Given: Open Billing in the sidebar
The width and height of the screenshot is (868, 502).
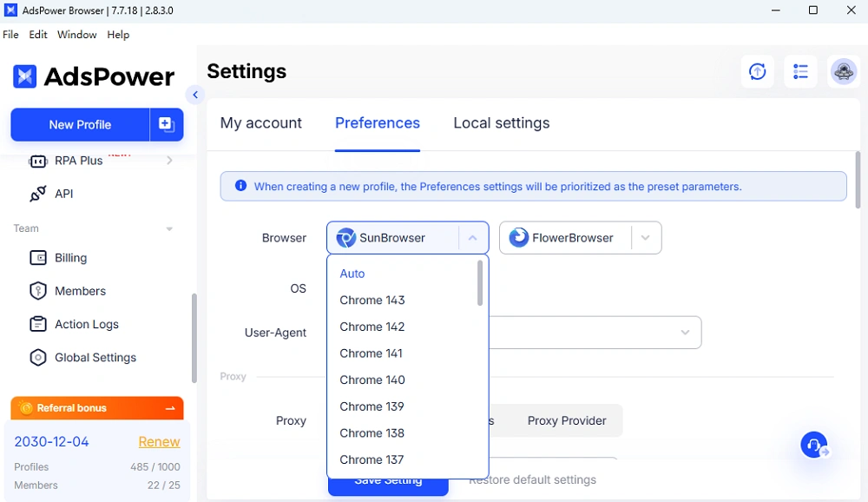Looking at the screenshot, I should (x=70, y=258).
